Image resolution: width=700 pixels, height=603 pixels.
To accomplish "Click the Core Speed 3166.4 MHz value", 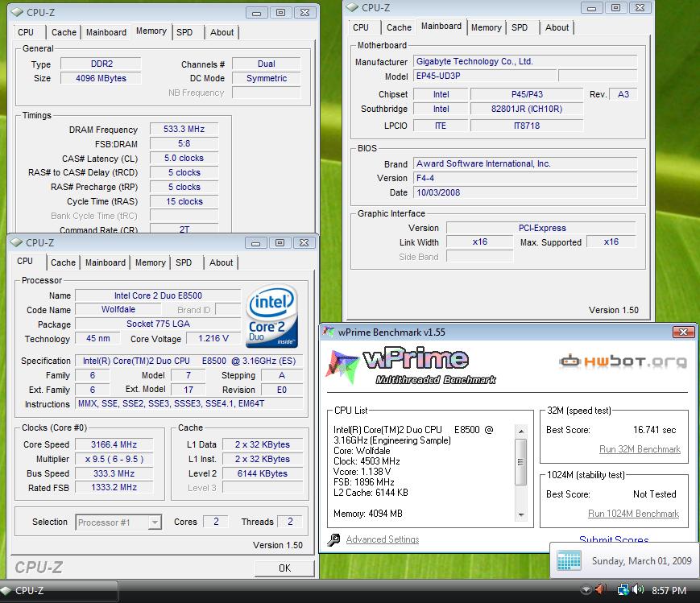I will point(114,444).
